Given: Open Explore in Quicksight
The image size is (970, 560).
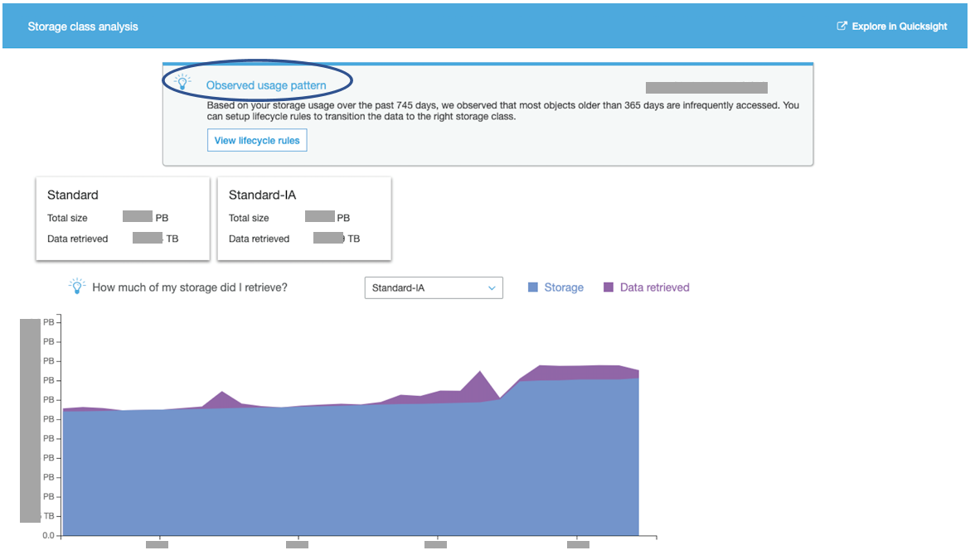Looking at the screenshot, I should pos(900,26).
